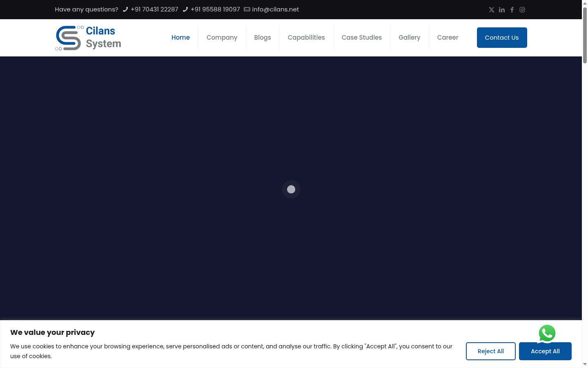
Task: Email info@cilans.net link
Action: click(276, 9)
